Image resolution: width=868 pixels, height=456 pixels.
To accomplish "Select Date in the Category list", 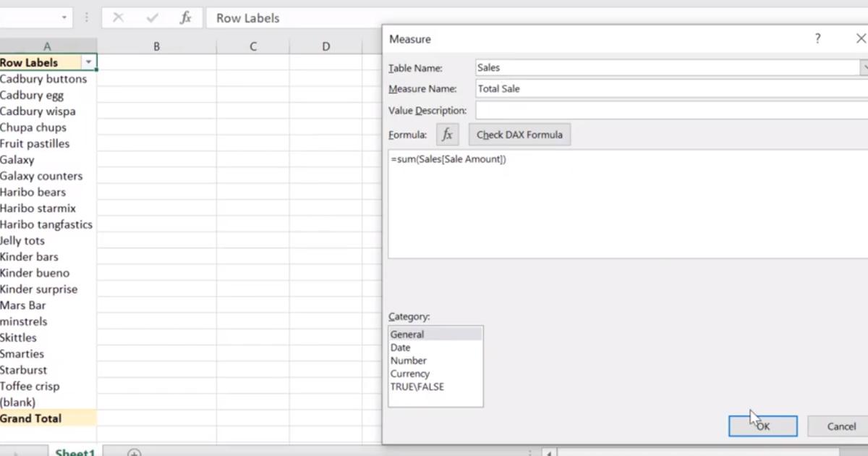I will click(x=400, y=347).
